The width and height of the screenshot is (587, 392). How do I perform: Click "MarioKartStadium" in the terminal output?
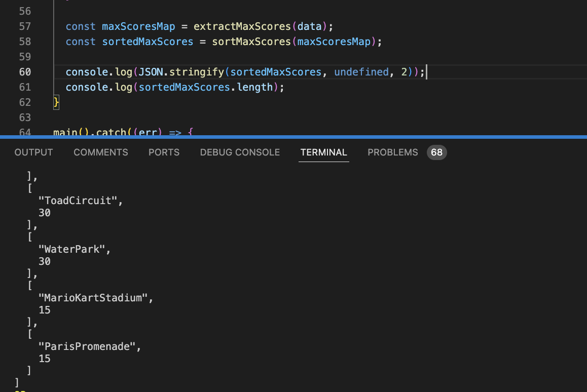tap(95, 298)
